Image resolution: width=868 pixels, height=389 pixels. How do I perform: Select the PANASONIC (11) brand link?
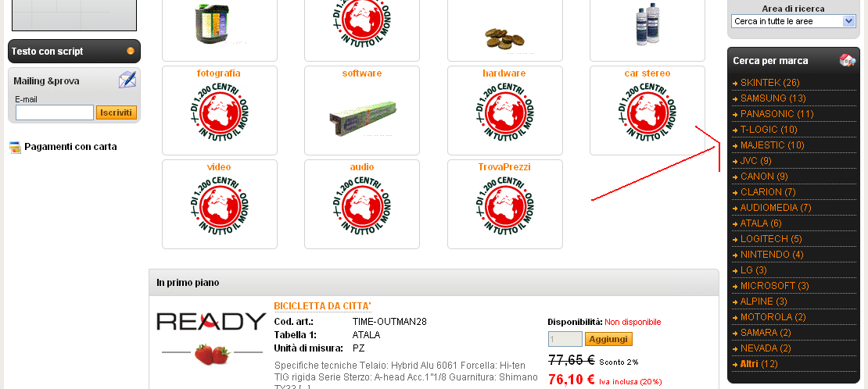coord(777,113)
